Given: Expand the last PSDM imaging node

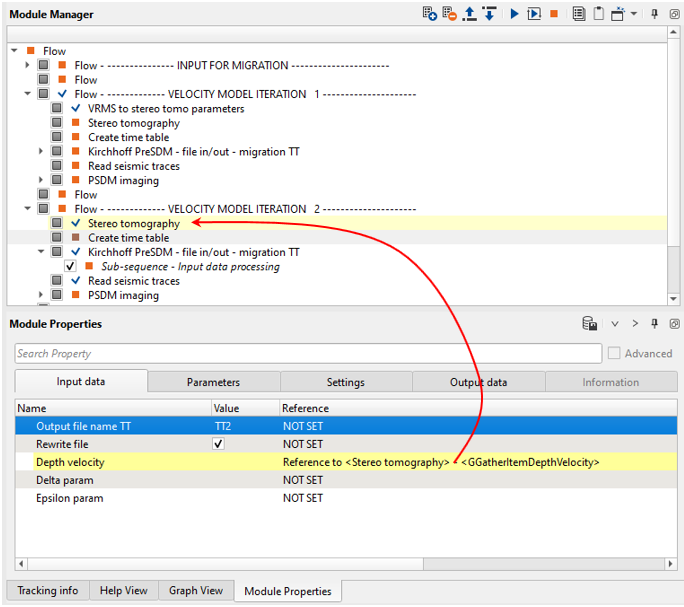Looking at the screenshot, I should pos(41,295).
